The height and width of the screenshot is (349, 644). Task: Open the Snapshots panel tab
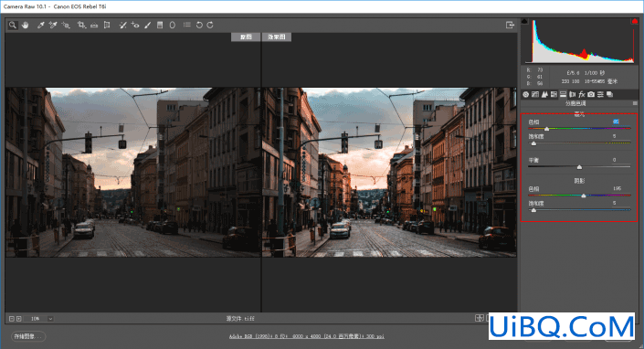[610, 94]
